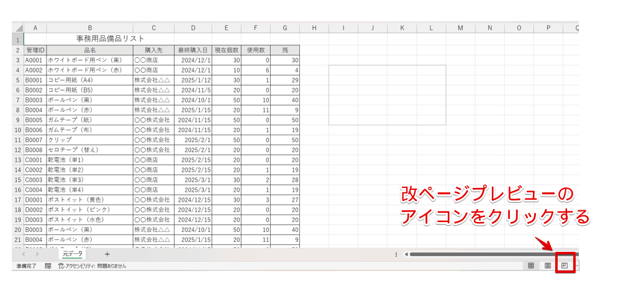Viewport: 644px width, 299px height.
Task: Click the macro recording icon in status bar
Action: [x=48, y=266]
